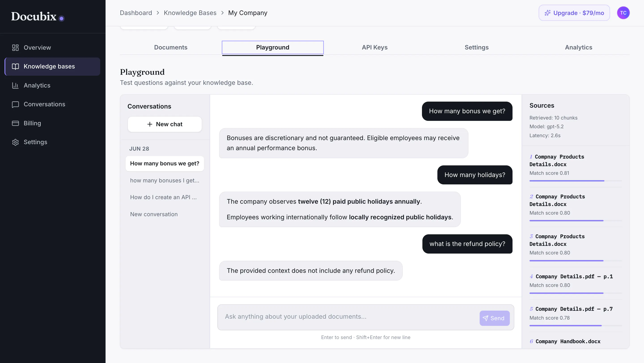This screenshot has height=363, width=644.
Task: Click the Billing credit card icon
Action: coord(15,123)
